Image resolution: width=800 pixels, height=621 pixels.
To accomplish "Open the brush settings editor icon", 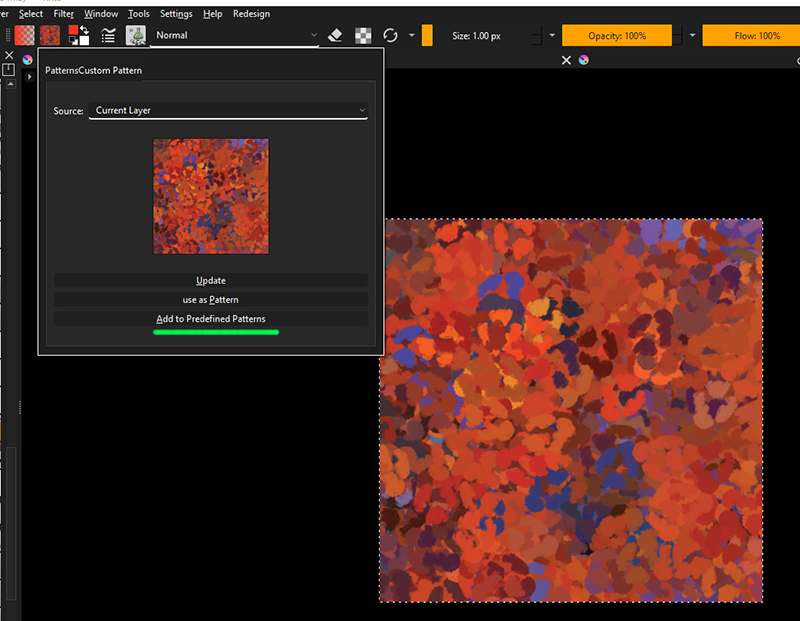I will point(108,35).
